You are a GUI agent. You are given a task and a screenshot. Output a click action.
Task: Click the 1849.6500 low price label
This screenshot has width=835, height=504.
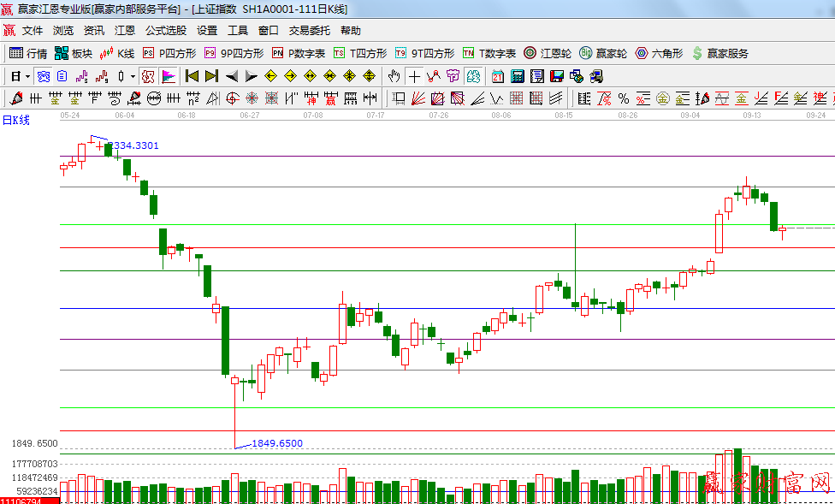pos(277,443)
